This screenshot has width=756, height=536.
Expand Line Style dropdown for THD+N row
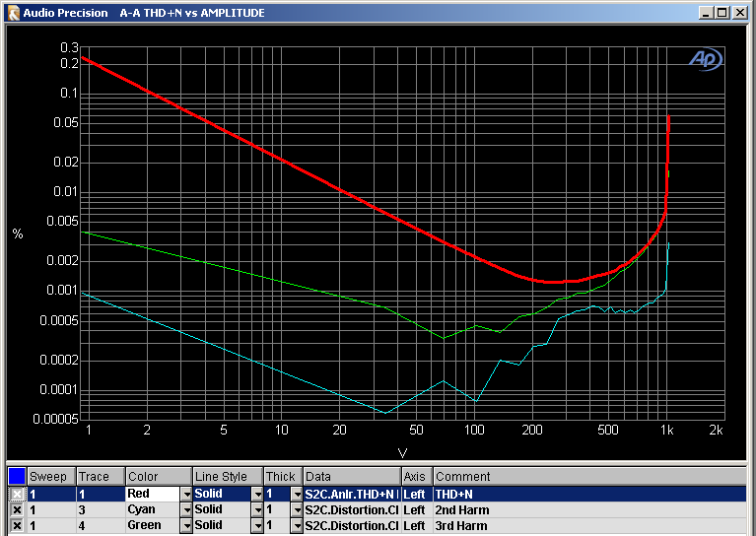[257, 494]
